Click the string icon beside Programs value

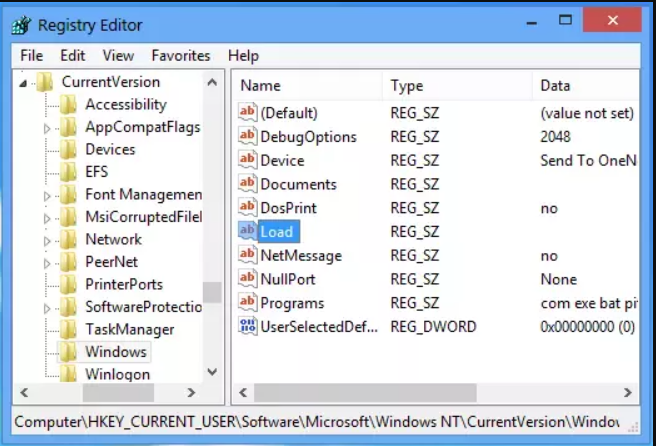[247, 302]
